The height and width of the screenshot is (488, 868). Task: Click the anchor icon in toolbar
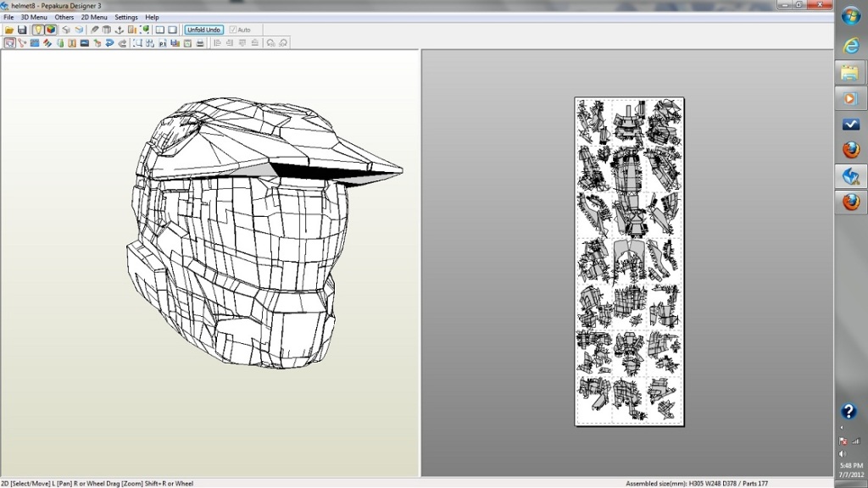[x=119, y=30]
